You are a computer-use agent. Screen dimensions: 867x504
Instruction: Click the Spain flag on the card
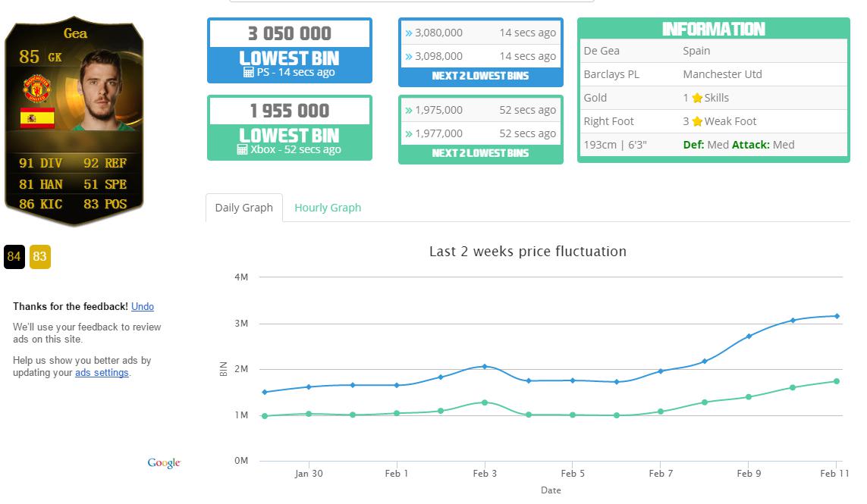37,118
